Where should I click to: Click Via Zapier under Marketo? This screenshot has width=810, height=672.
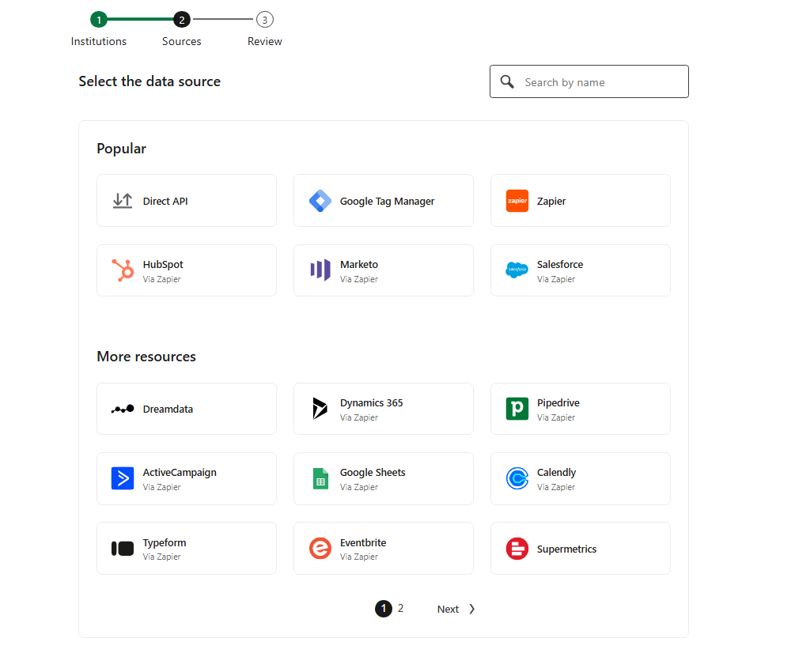(x=359, y=279)
